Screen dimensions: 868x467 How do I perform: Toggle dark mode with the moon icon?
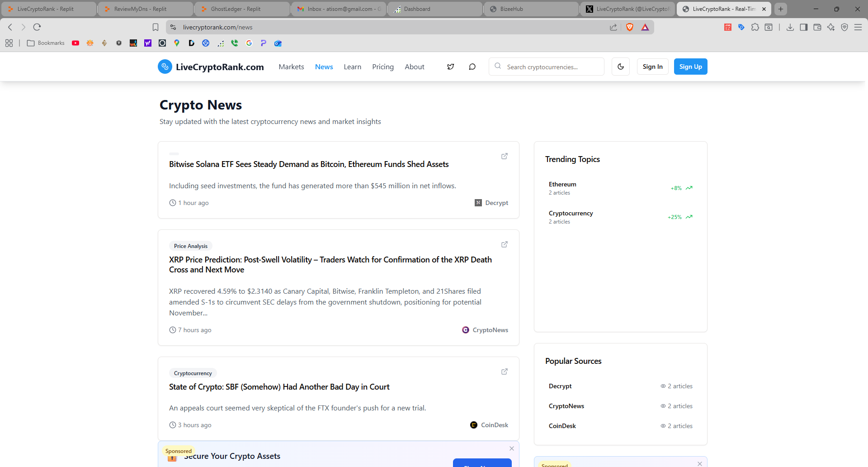click(x=620, y=67)
